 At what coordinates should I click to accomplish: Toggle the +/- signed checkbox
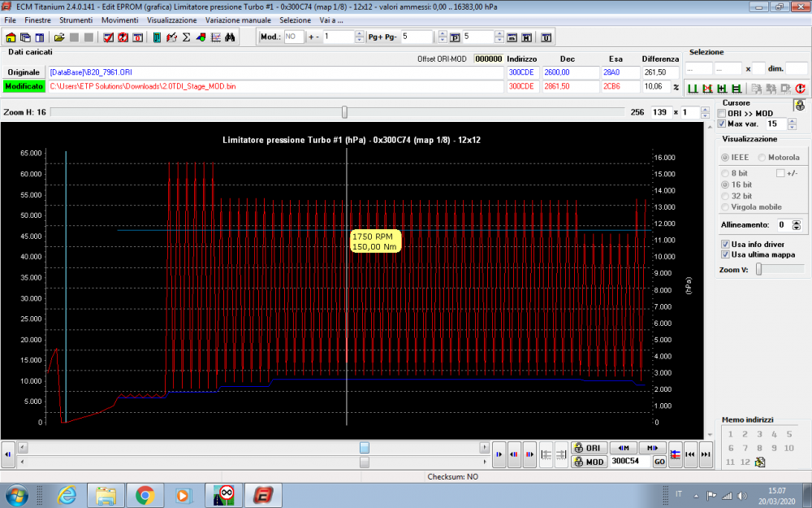coord(780,173)
